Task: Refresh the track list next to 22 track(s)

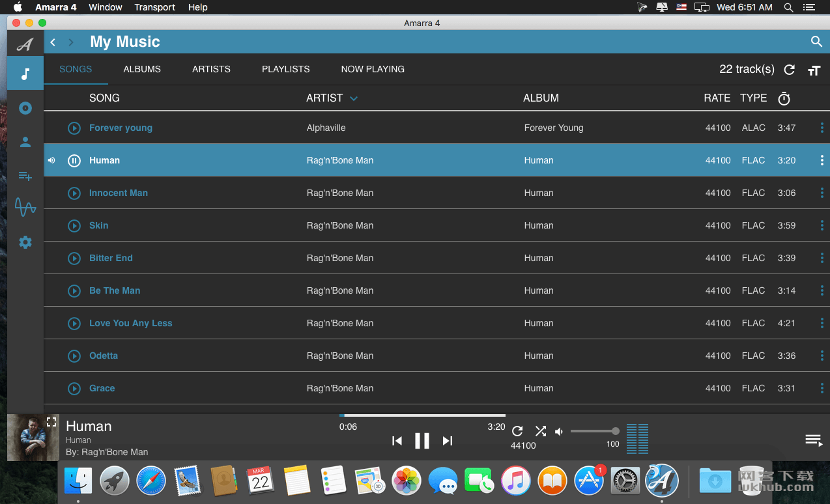Action: (x=789, y=70)
